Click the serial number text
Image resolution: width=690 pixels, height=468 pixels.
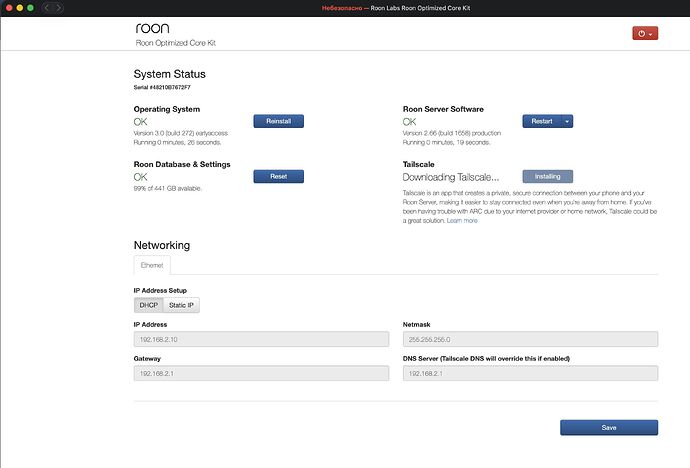[162, 87]
